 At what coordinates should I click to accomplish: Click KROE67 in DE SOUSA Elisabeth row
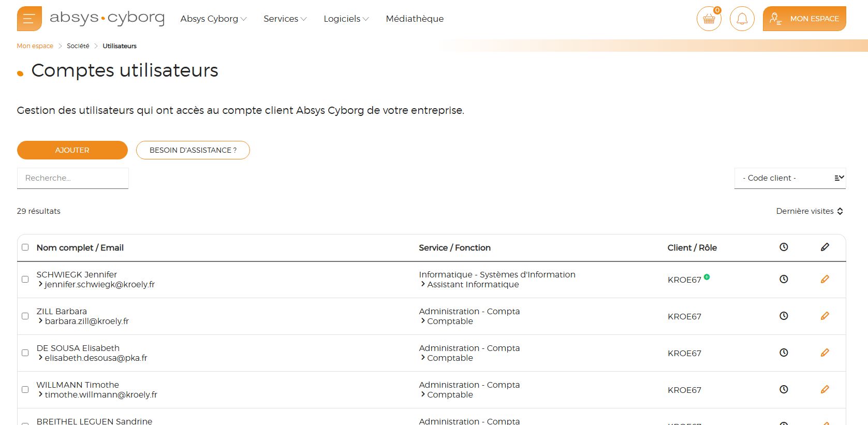[684, 354]
